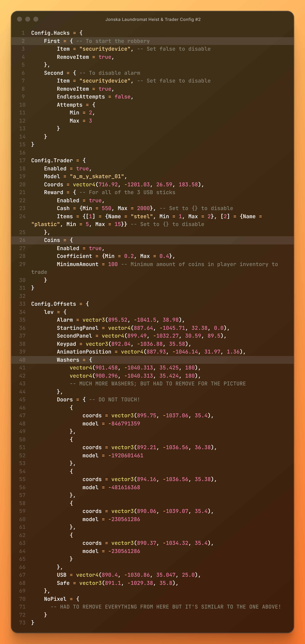
Task: Click 'First' on highlighted line 2
Action: tap(52, 41)
